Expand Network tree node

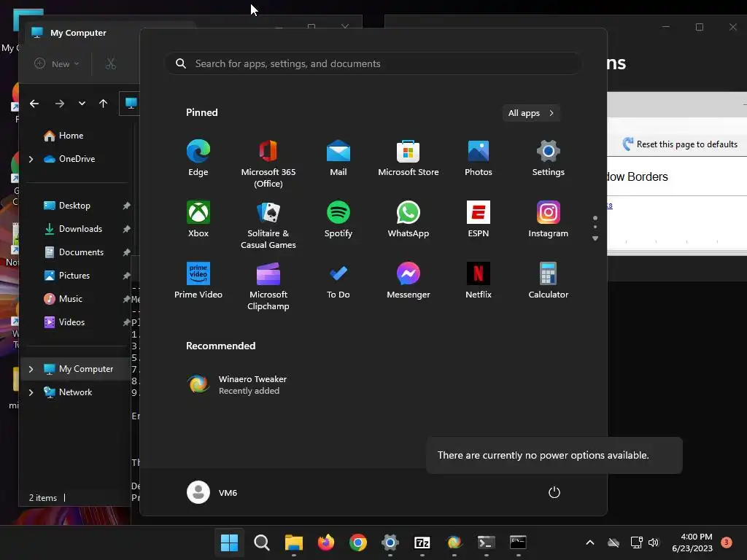coord(31,392)
